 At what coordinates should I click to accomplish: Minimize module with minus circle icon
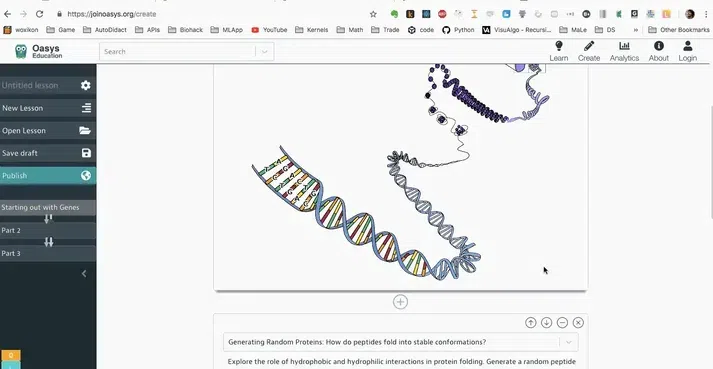(562, 323)
